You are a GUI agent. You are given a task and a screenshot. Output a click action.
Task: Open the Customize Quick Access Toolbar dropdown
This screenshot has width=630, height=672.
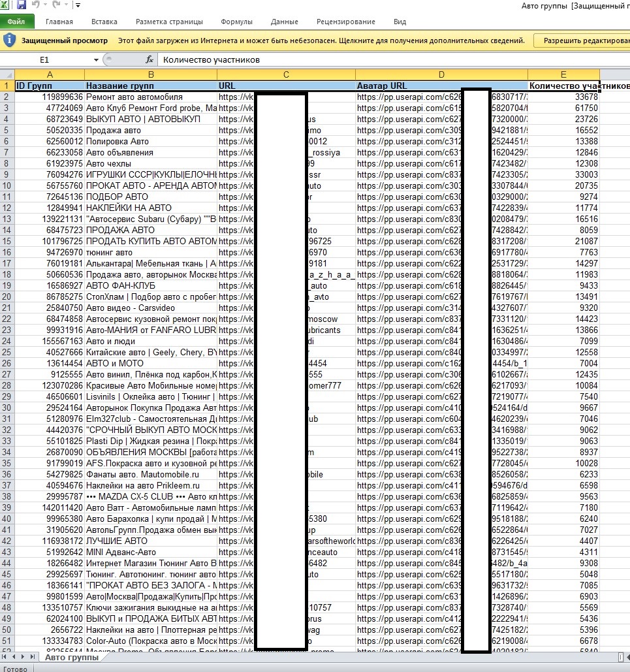tap(78, 5)
